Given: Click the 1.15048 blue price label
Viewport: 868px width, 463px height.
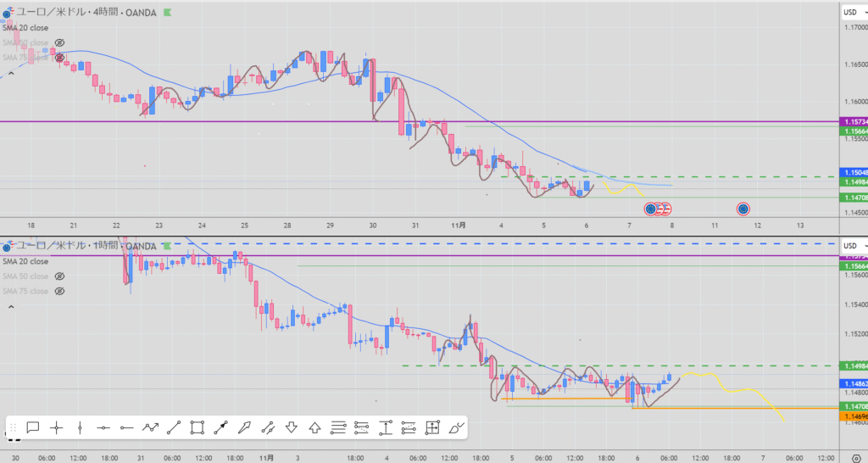Looking at the screenshot, I should [x=852, y=172].
